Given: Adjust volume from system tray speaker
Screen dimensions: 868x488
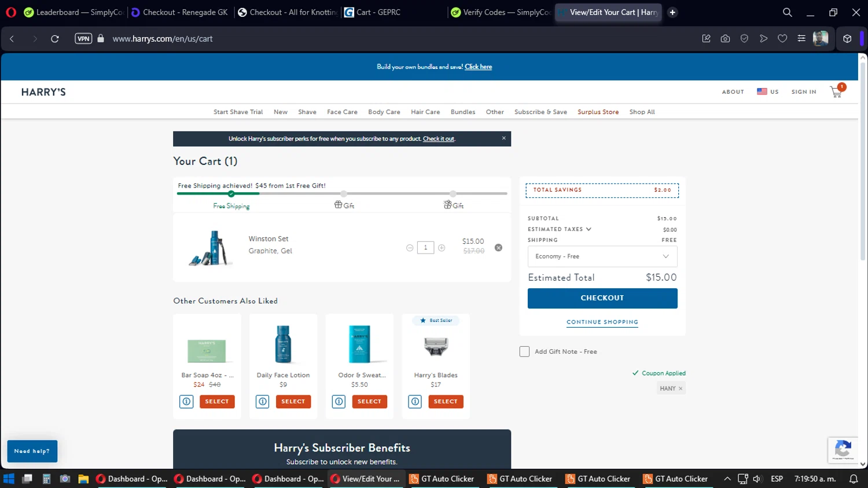Looking at the screenshot, I should pyautogui.click(x=757, y=479).
